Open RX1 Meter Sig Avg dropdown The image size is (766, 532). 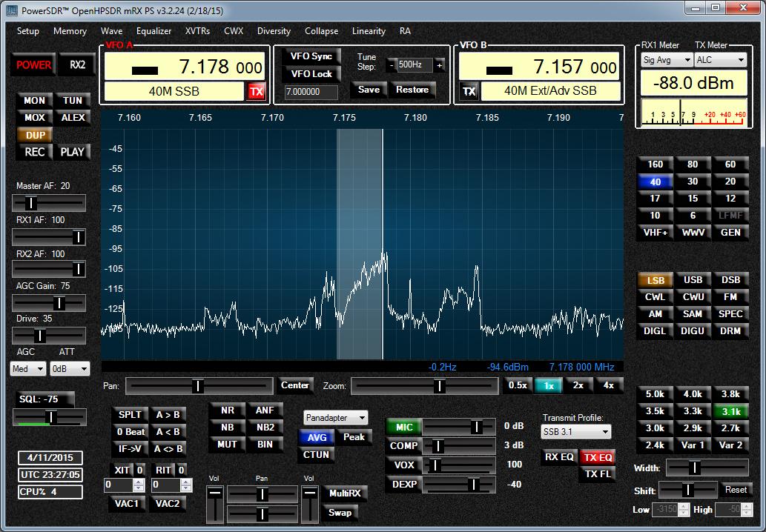point(667,60)
